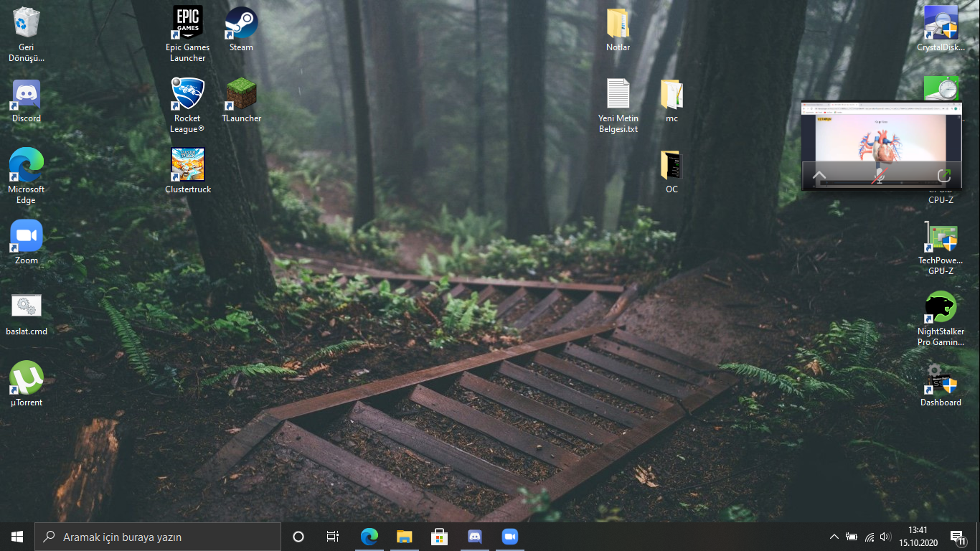Expand Zoom mini window with up chevron
Screen dimensions: 980x551
coord(819,176)
